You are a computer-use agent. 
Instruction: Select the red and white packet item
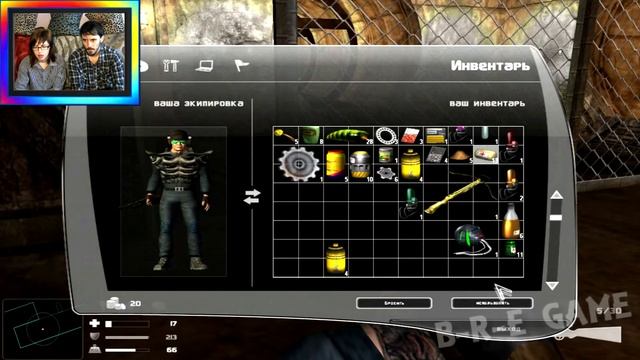coord(411,136)
